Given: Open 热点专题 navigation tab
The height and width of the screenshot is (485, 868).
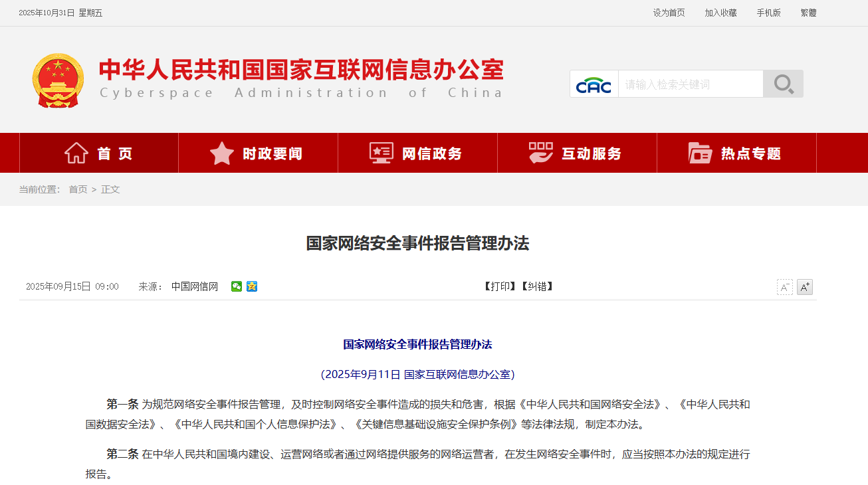Looking at the screenshot, I should pos(736,153).
